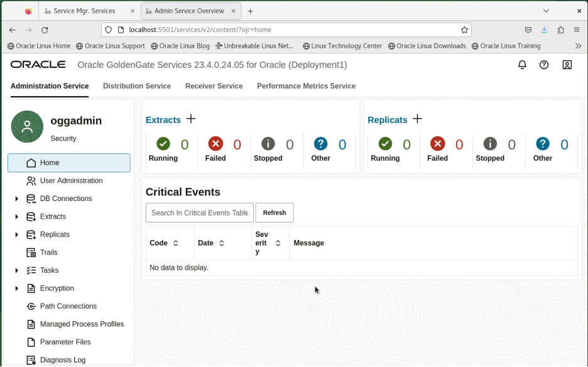
Task: Bookmark this page with the star icon
Action: pyautogui.click(x=464, y=30)
